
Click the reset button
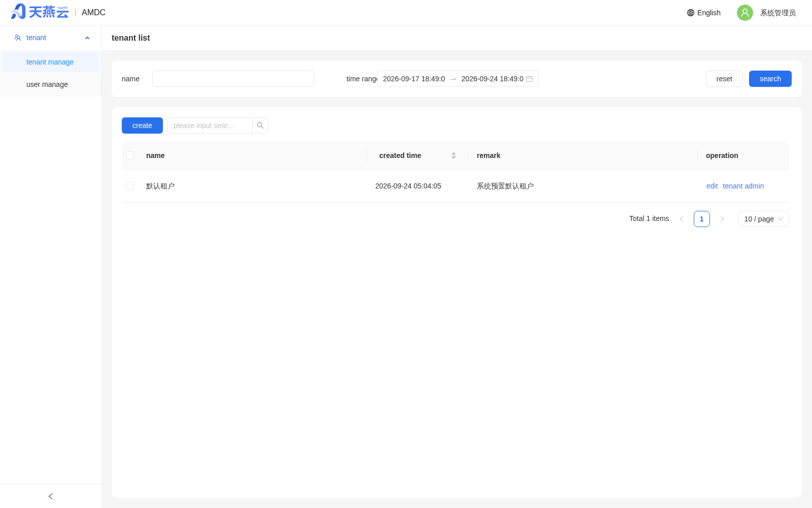(x=724, y=79)
